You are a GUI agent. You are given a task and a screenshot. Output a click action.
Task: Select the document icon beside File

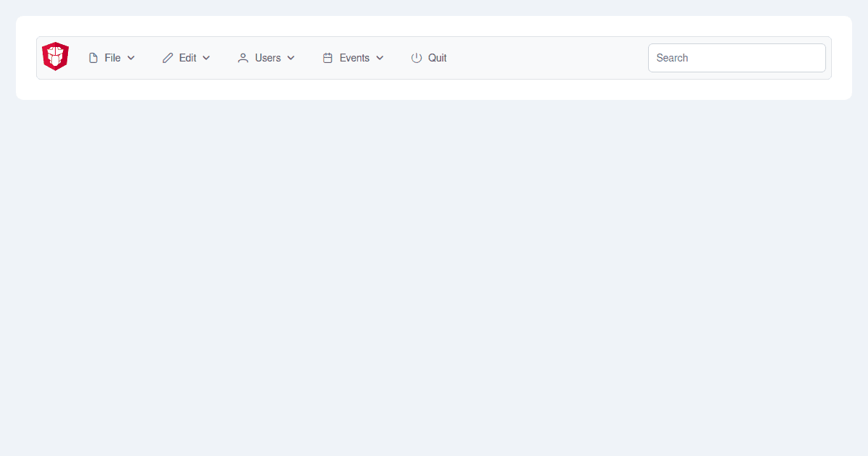[93, 57]
